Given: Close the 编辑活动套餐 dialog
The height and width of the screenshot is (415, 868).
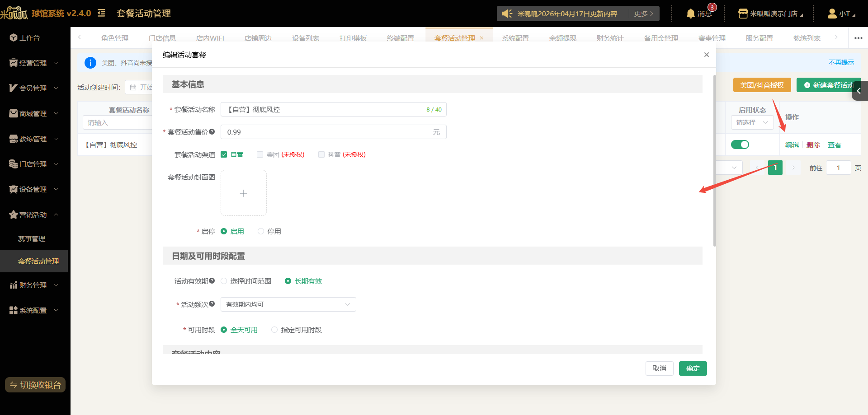Looking at the screenshot, I should point(706,55).
